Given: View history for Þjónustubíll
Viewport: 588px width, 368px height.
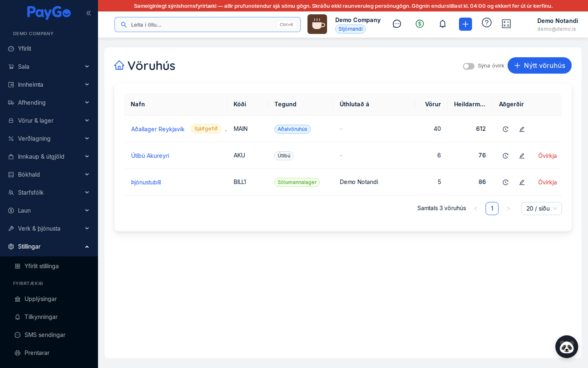Looking at the screenshot, I should [506, 182].
